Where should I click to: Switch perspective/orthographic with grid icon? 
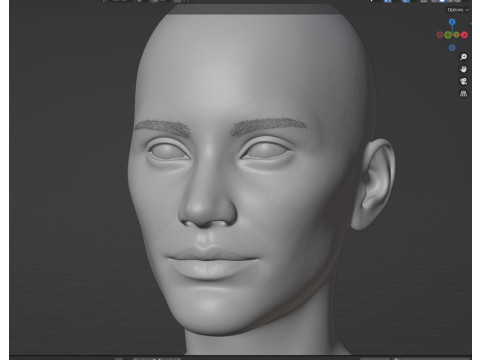[x=463, y=94]
